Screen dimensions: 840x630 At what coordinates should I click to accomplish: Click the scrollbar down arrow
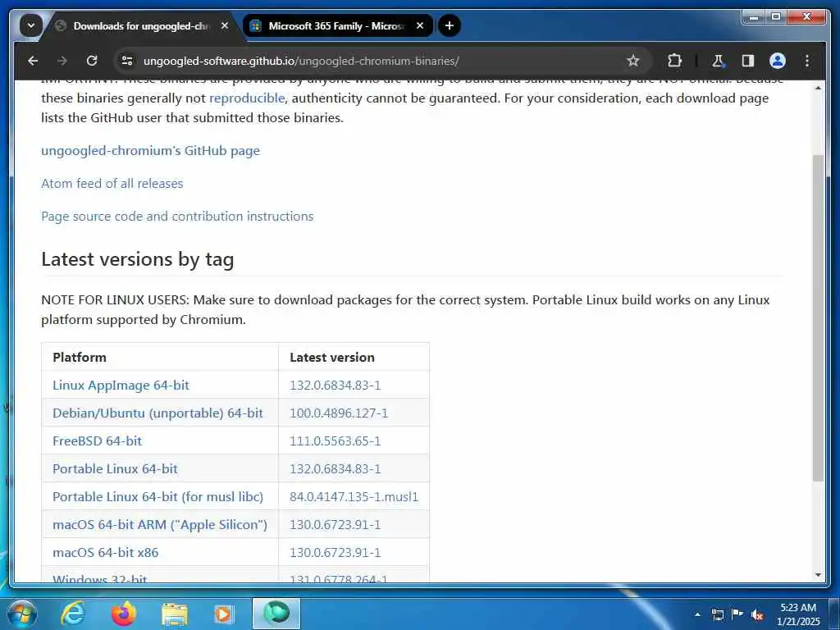tap(818, 575)
